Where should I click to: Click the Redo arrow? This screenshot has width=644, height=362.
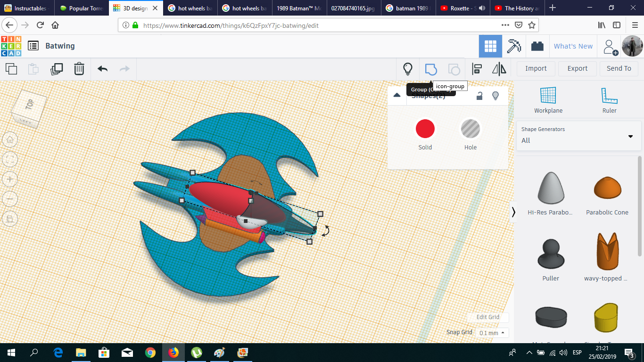click(124, 69)
